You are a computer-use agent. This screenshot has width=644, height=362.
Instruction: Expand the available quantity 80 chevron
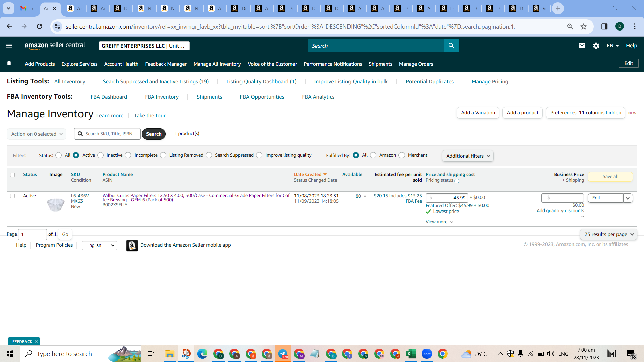pos(365,196)
